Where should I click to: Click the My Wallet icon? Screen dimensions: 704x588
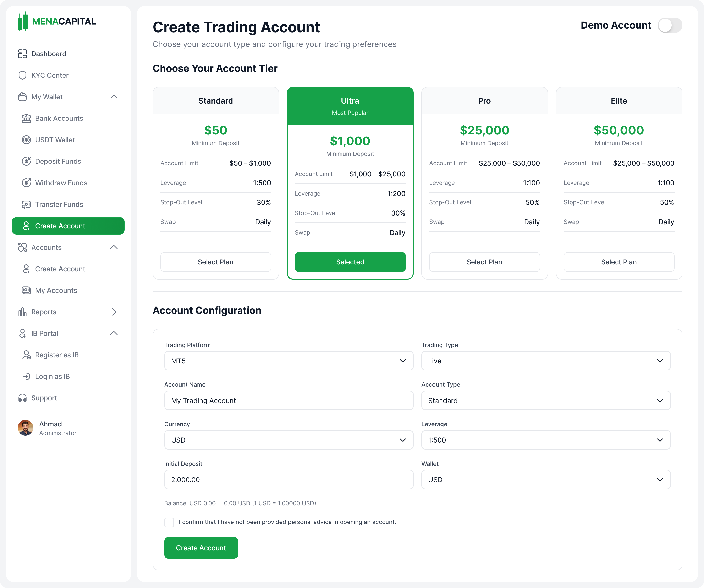22,97
